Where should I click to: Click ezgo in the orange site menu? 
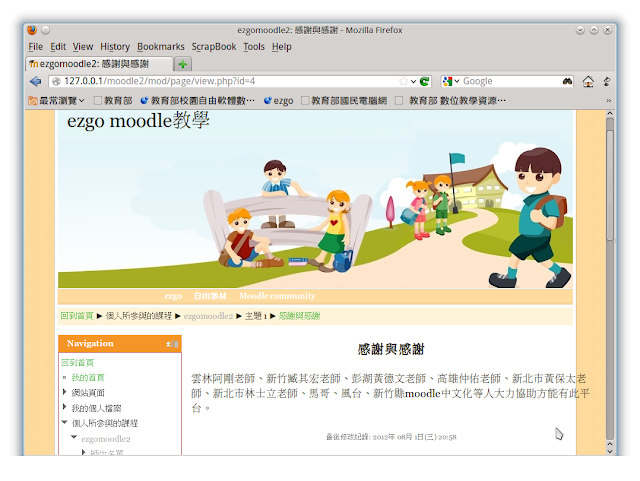[173, 296]
